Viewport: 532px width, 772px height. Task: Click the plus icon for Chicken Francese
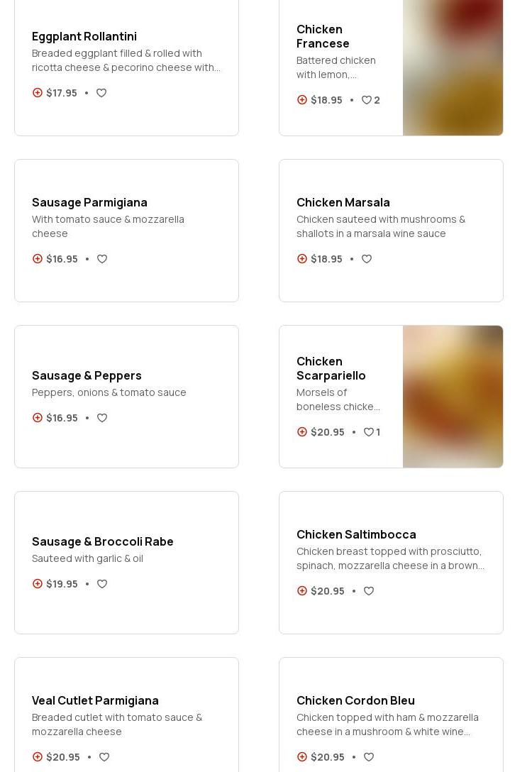302,100
